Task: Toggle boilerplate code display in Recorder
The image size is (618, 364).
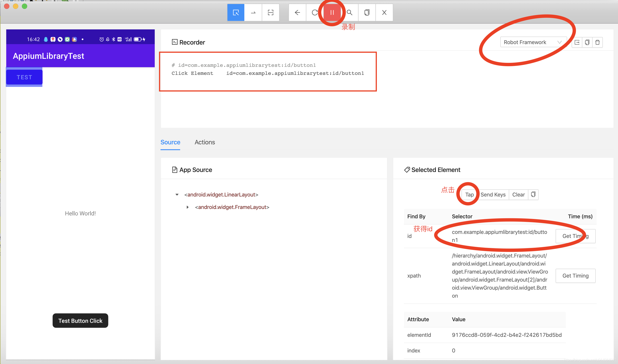Action: (577, 42)
